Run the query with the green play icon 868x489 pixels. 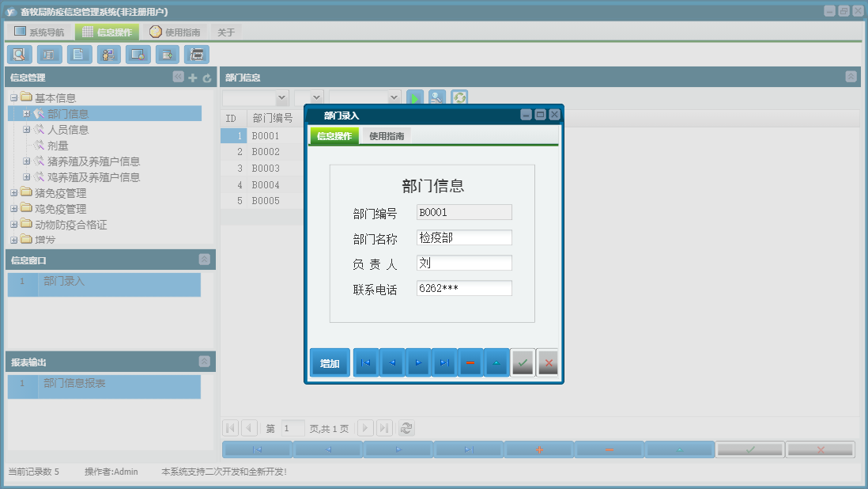pyautogui.click(x=415, y=97)
